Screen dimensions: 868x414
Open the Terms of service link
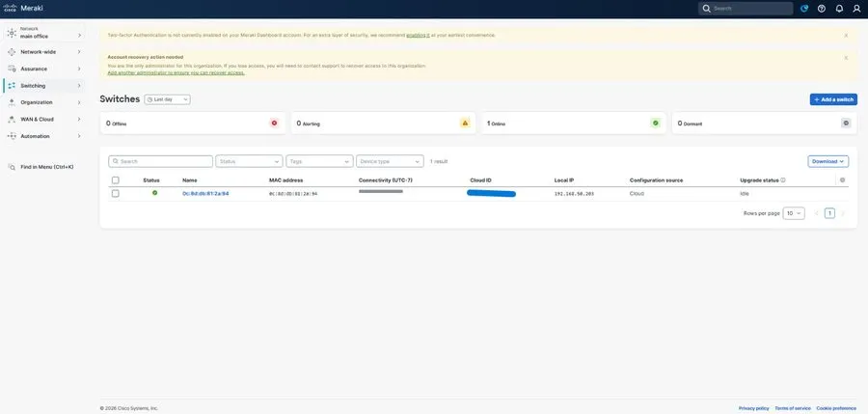point(793,408)
